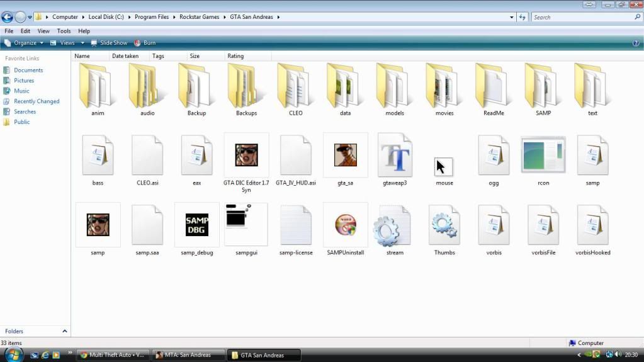Select the gta_sa executable

345,160
